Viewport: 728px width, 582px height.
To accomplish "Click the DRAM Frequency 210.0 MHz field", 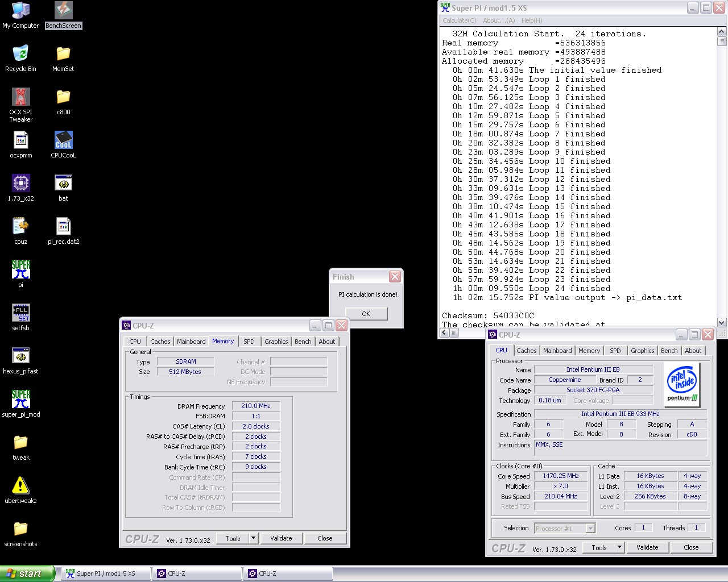I will click(x=256, y=406).
